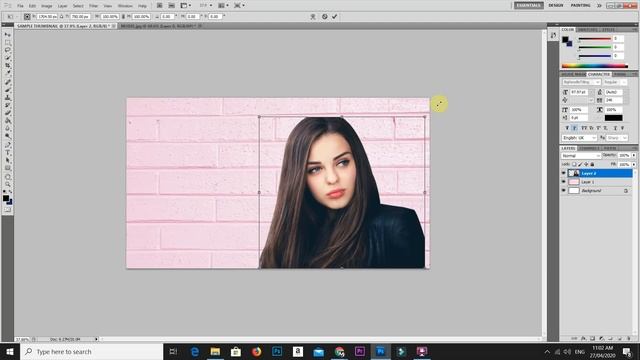
Task: Open Mini Bridge from application bar
Action: click(x=171, y=6)
